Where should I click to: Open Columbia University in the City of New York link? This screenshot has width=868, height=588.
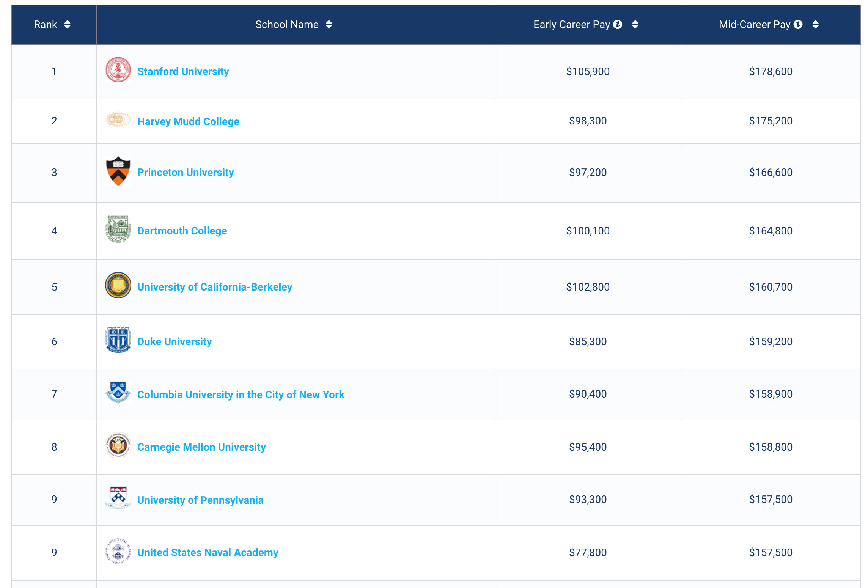tap(241, 395)
